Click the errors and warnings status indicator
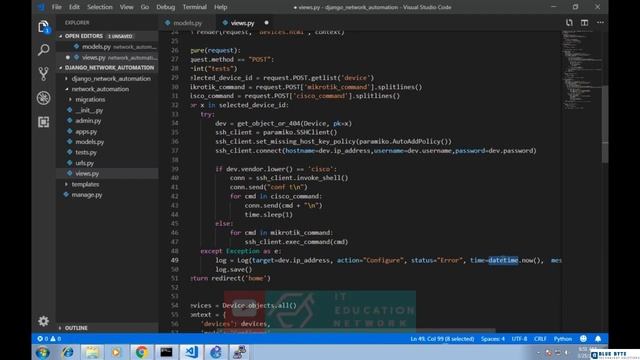 click(x=49, y=339)
